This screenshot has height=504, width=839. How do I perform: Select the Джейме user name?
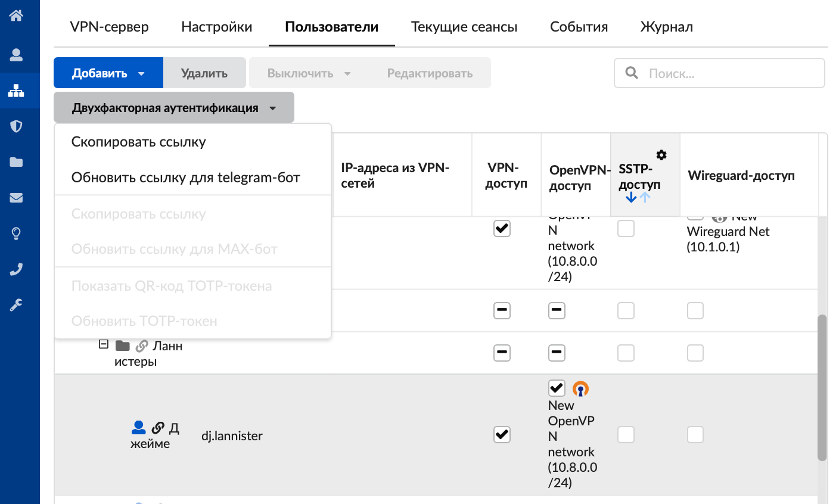pyautogui.click(x=155, y=435)
